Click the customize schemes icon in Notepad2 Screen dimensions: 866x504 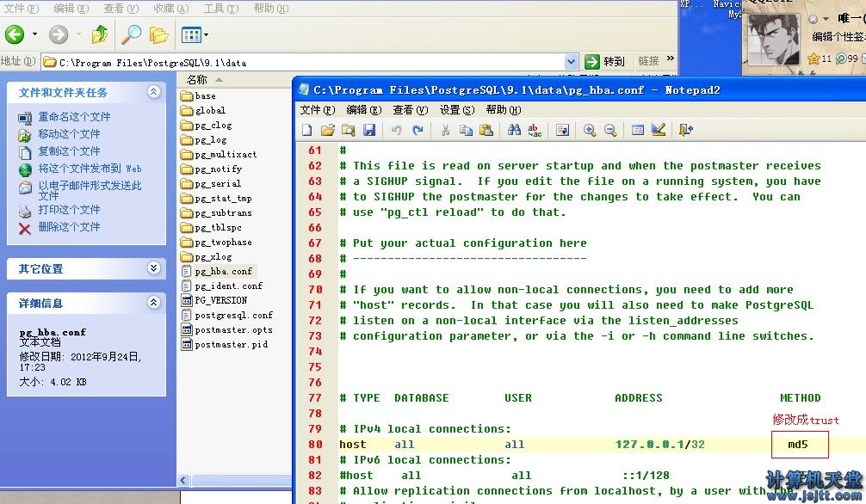[659, 130]
